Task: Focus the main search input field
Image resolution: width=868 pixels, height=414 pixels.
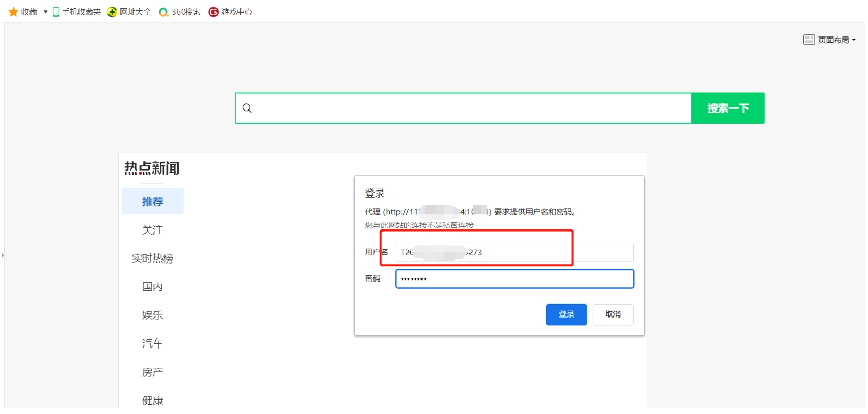Action: point(469,108)
